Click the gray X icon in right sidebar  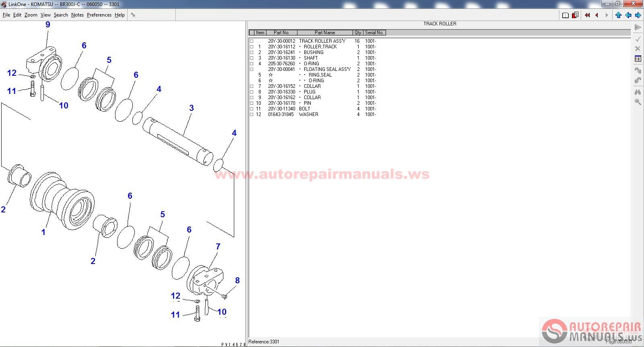(638, 49)
